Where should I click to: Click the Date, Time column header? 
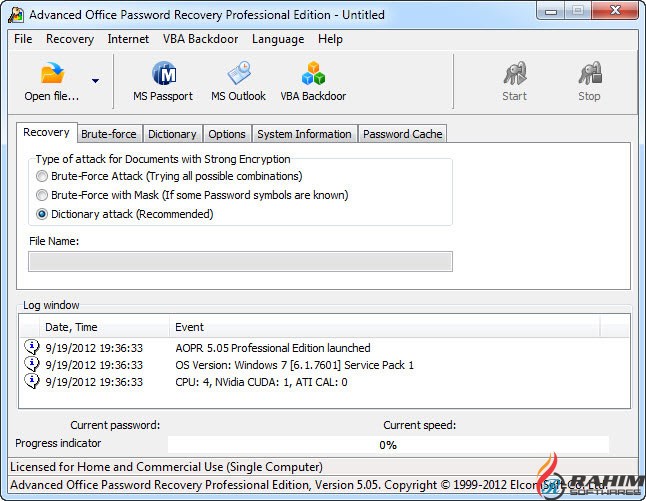point(105,327)
